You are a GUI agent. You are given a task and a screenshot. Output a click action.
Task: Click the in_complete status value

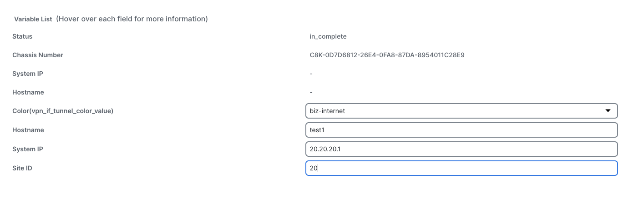[x=328, y=36]
